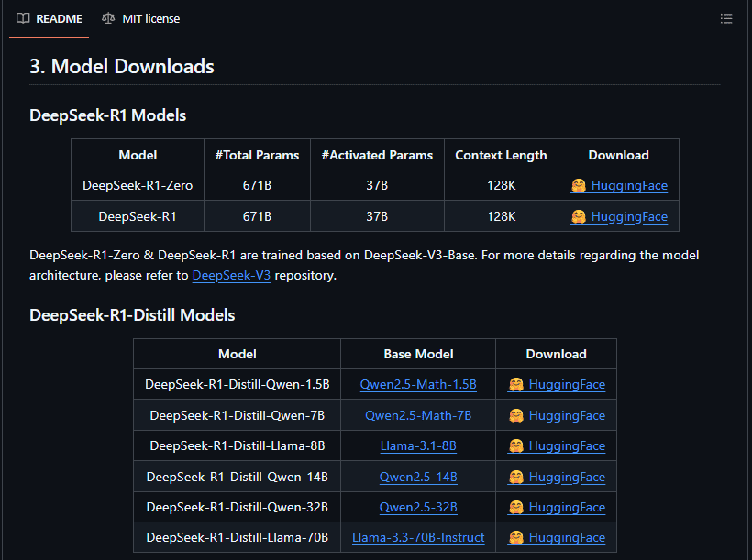
Task: Open the Qwen2.5-14B base model link
Action: point(418,478)
